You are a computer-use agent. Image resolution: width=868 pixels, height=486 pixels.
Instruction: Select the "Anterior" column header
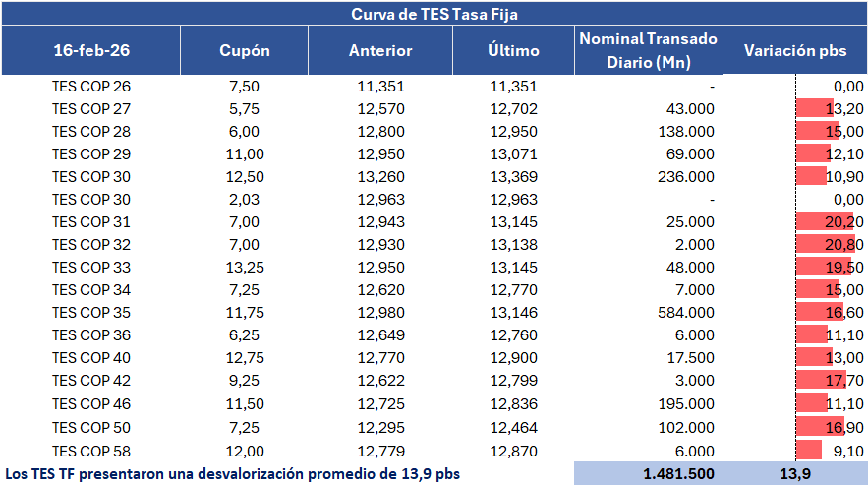380,50
